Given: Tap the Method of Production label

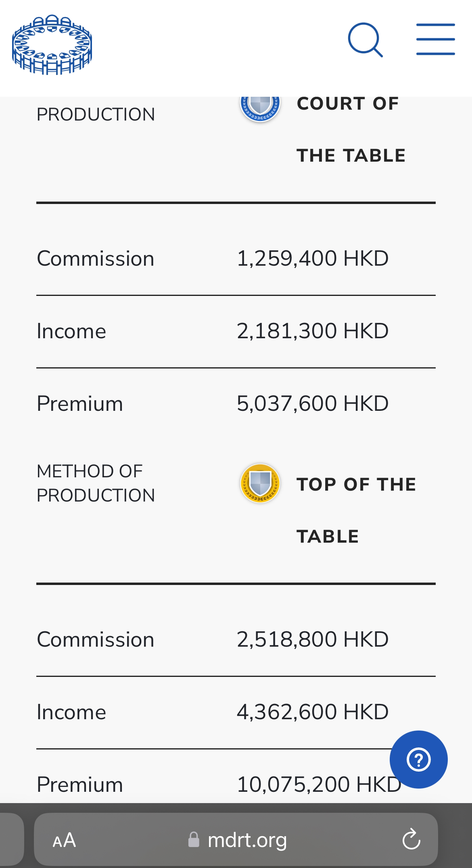Looking at the screenshot, I should click(x=96, y=483).
